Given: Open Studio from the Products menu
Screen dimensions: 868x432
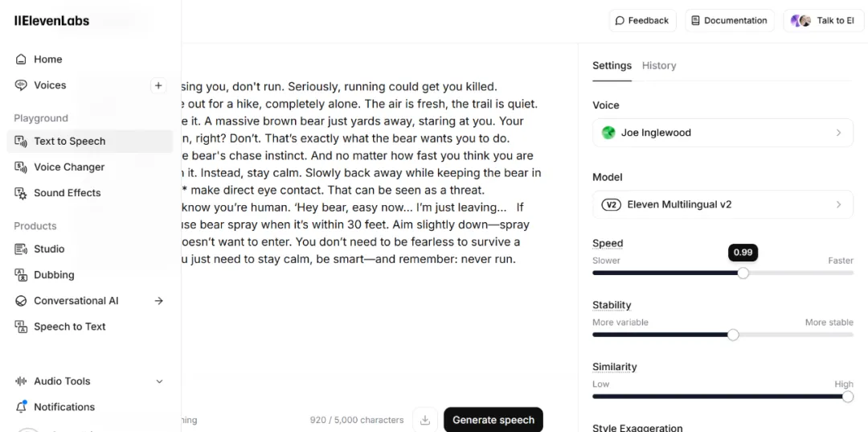Looking at the screenshot, I should [x=49, y=249].
